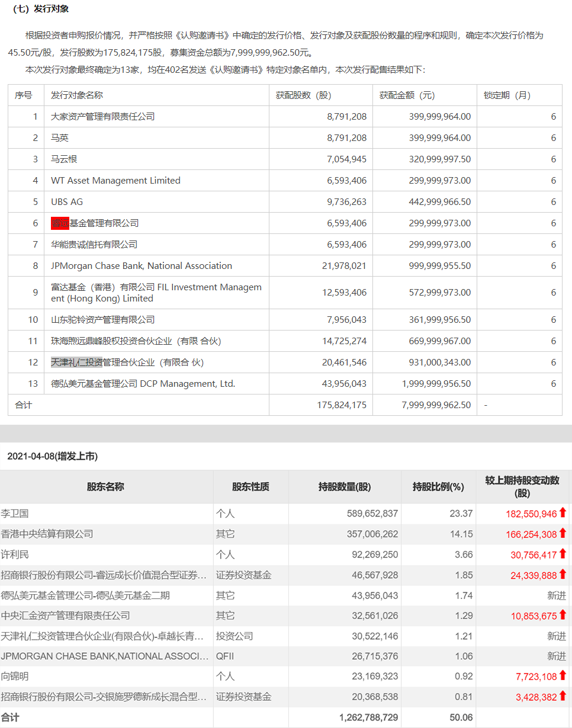Click the red arrow beside 10,853,675

[x=563, y=615]
